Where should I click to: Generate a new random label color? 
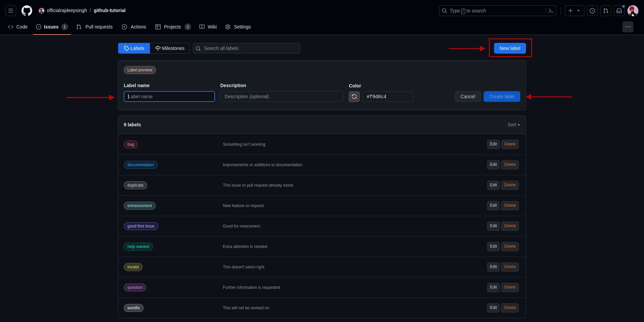tap(354, 96)
